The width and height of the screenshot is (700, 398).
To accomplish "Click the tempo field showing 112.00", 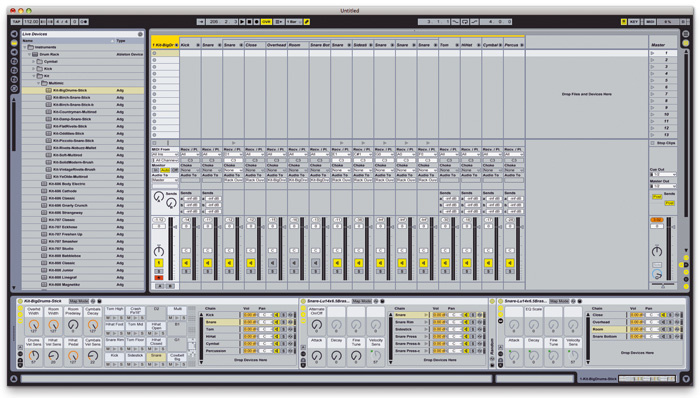I will [31, 21].
